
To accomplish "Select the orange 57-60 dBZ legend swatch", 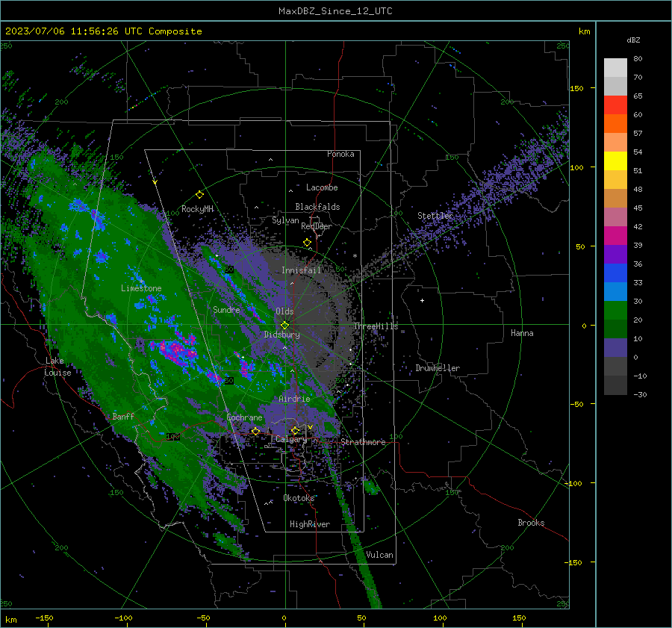I will click(615, 124).
